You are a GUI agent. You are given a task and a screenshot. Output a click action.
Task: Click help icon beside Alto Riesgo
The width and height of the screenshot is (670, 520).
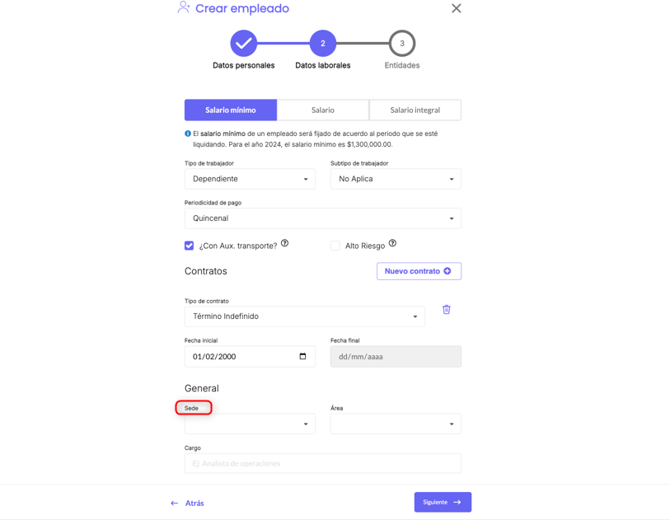392,243
